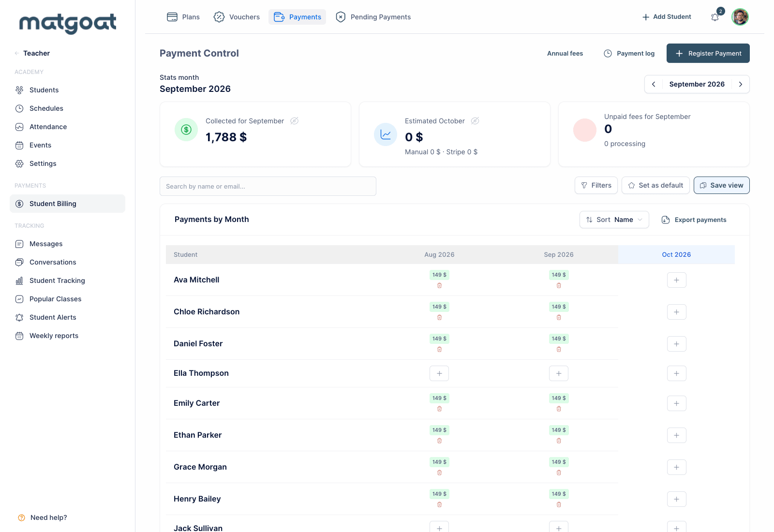The image size is (774, 532).
Task: Open user profile avatar
Action: click(x=740, y=17)
